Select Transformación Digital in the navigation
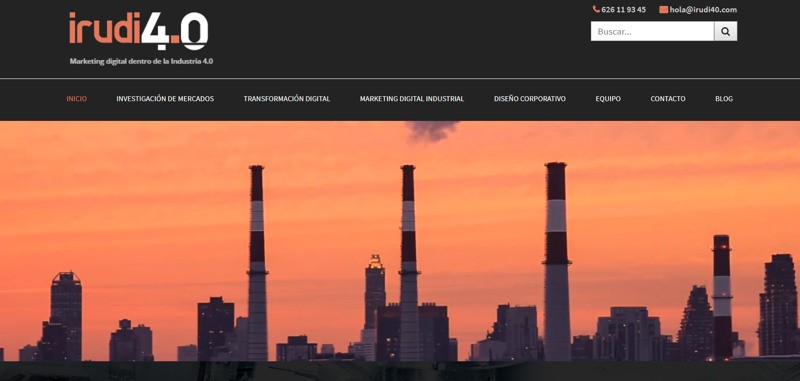The height and width of the screenshot is (381, 800). coord(287,99)
